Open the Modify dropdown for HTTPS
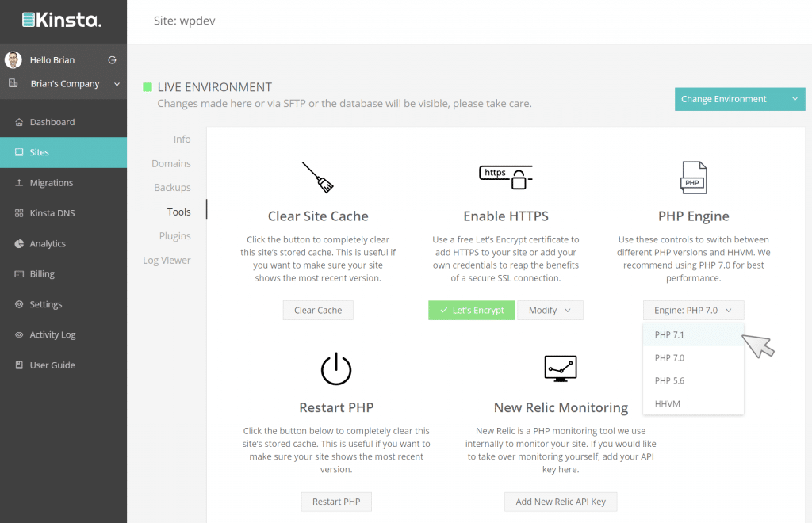This screenshot has width=812, height=523. tap(550, 311)
